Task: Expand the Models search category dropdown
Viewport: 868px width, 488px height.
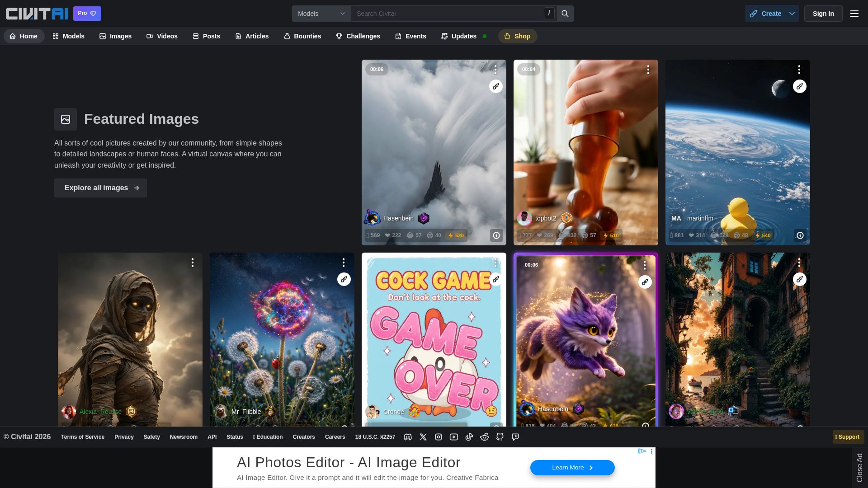Action: pyautogui.click(x=321, y=14)
